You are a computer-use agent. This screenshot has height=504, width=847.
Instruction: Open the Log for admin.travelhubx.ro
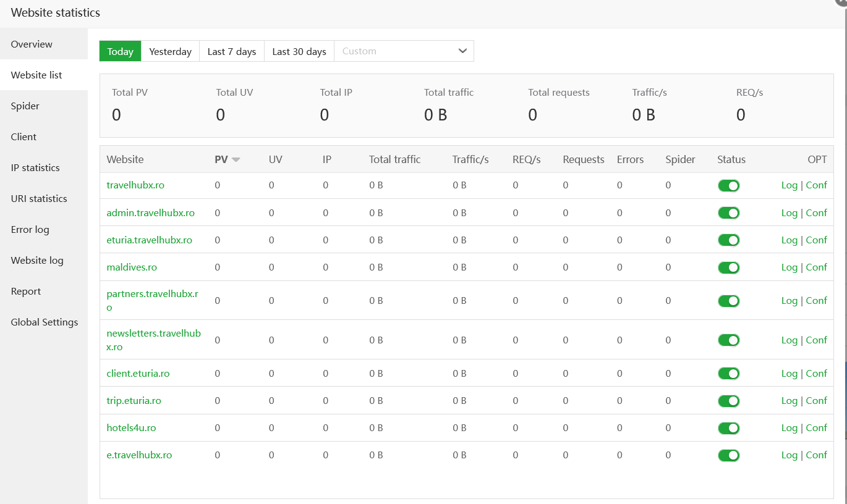point(789,213)
